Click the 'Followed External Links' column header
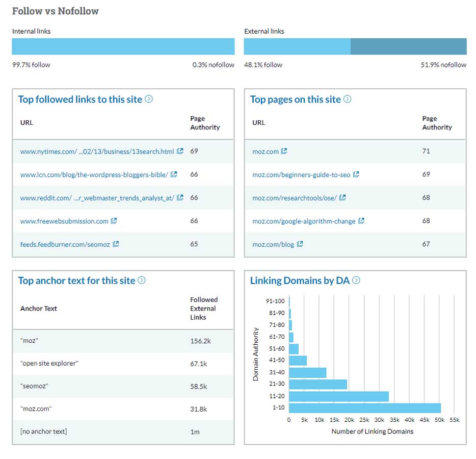The width and height of the screenshot is (476, 459). (204, 309)
